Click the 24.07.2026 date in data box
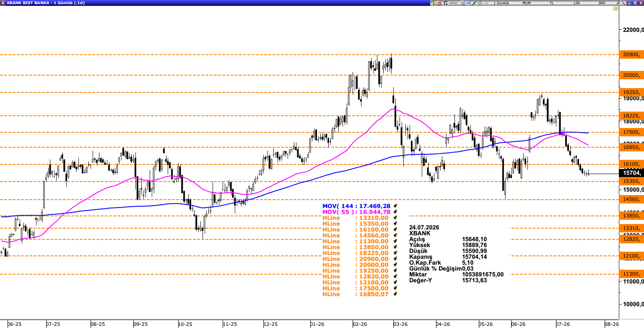 (x=424, y=227)
